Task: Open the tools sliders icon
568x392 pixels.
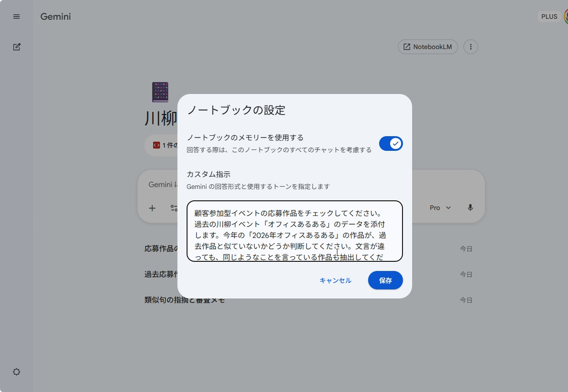Action: tap(174, 208)
